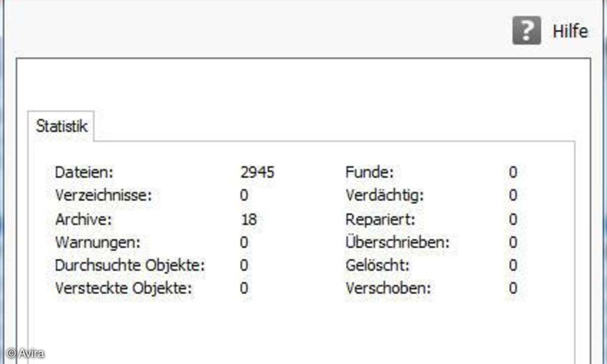The width and height of the screenshot is (607, 364).
Task: Open the Hilfe link
Action: [570, 31]
